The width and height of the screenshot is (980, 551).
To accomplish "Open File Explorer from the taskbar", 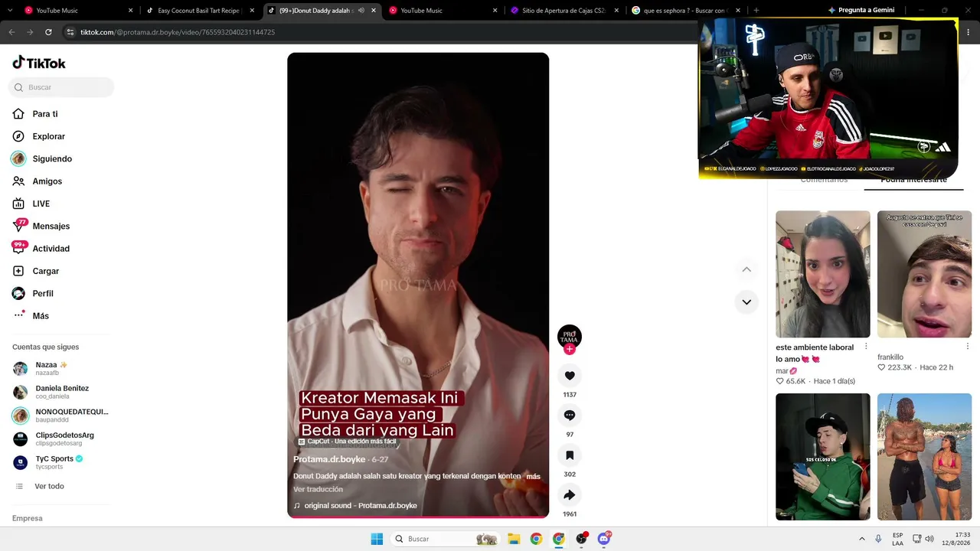I will coord(514,539).
